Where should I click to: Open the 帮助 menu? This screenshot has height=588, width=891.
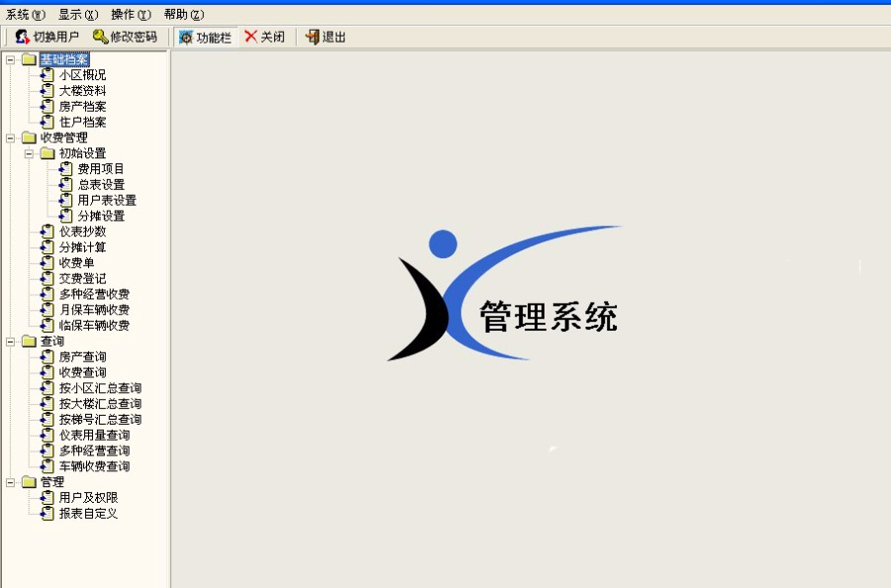point(181,14)
